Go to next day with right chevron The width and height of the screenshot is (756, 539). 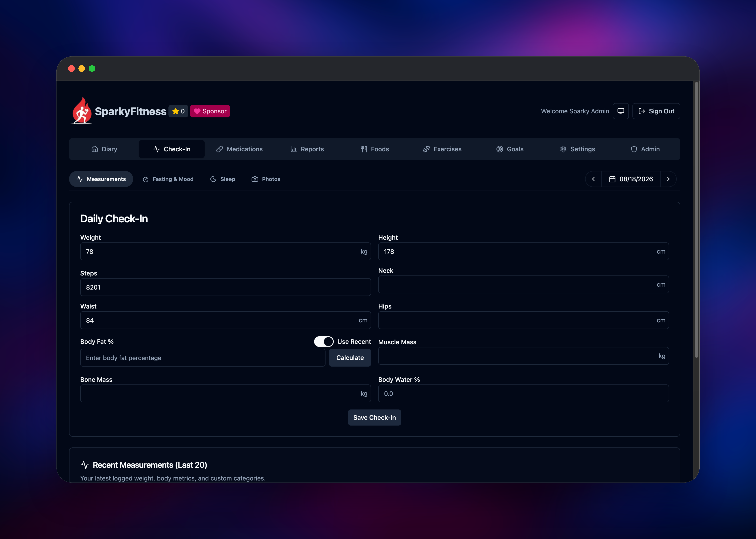(x=668, y=179)
